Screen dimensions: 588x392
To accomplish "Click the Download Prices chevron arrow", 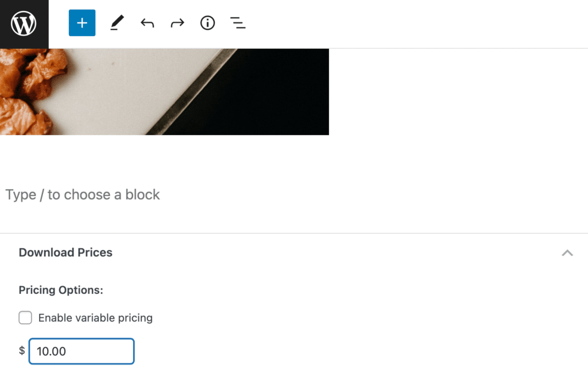I will coord(567,253).
